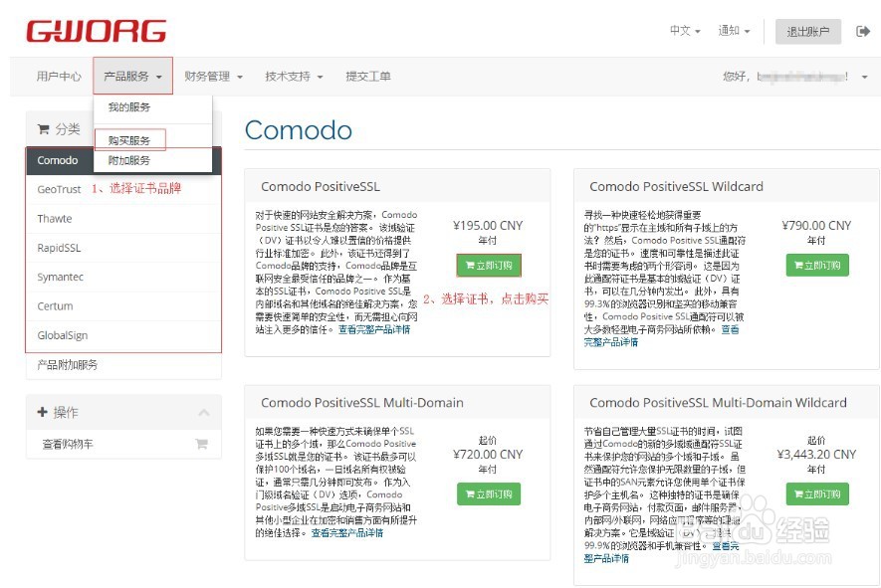
Task: Order Comodo PositiveSSL with 立即订购
Action: [x=489, y=265]
